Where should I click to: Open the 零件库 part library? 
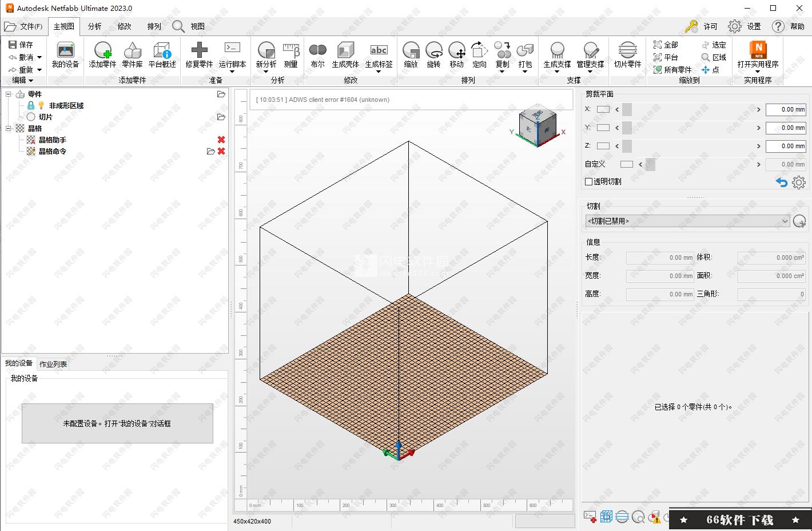tap(132, 55)
